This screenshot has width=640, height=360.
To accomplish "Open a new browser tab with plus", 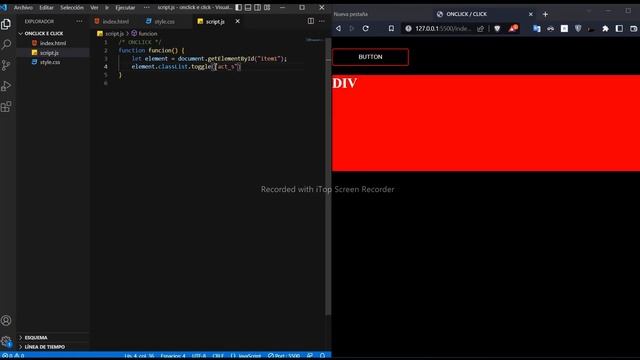I will (x=545, y=14).
